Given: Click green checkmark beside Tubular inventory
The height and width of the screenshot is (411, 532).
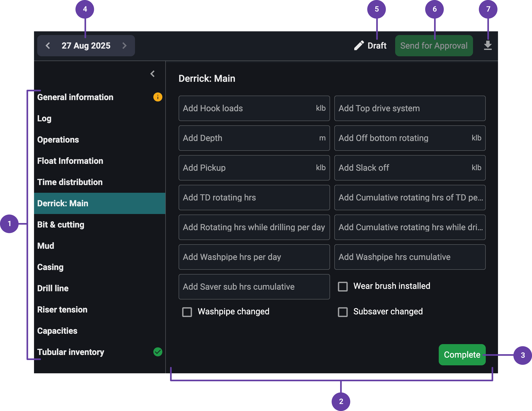Looking at the screenshot, I should pyautogui.click(x=158, y=352).
